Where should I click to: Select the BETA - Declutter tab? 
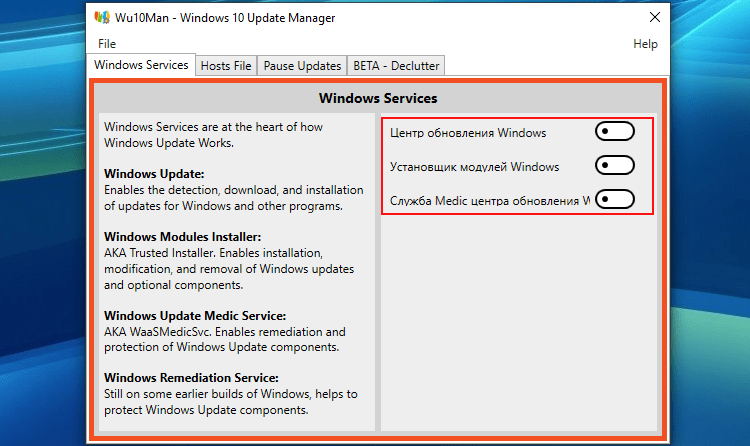(x=396, y=66)
